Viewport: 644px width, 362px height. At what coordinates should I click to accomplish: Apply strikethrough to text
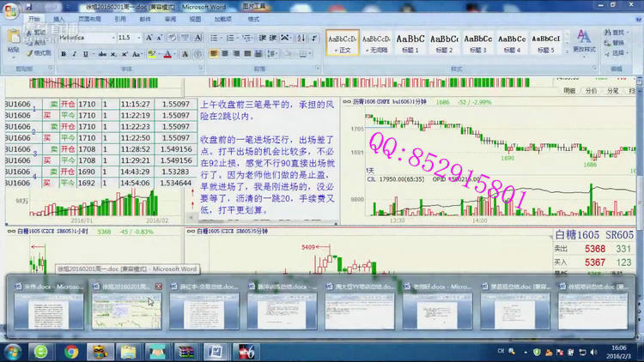coord(100,54)
